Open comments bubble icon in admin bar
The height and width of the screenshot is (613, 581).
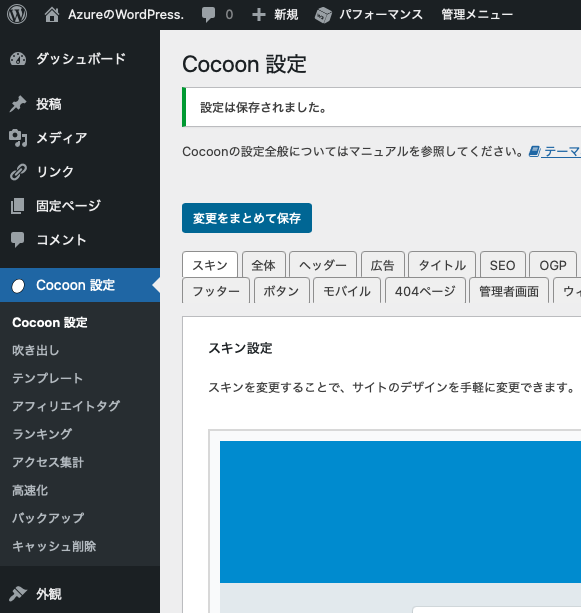click(208, 15)
